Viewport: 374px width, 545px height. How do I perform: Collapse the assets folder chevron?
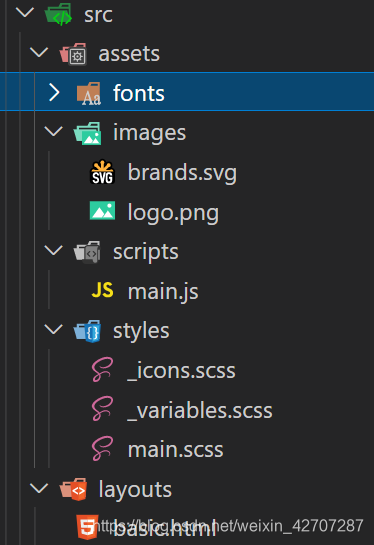[x=39, y=52]
